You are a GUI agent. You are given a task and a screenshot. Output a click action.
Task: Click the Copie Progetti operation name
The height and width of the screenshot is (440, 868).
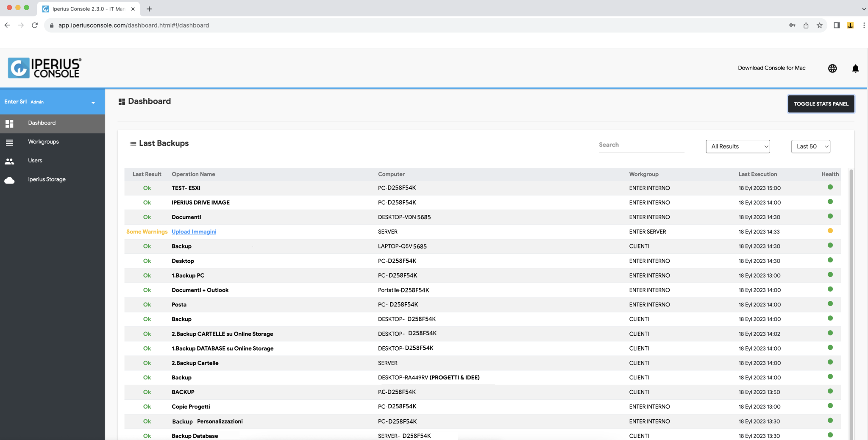(191, 407)
